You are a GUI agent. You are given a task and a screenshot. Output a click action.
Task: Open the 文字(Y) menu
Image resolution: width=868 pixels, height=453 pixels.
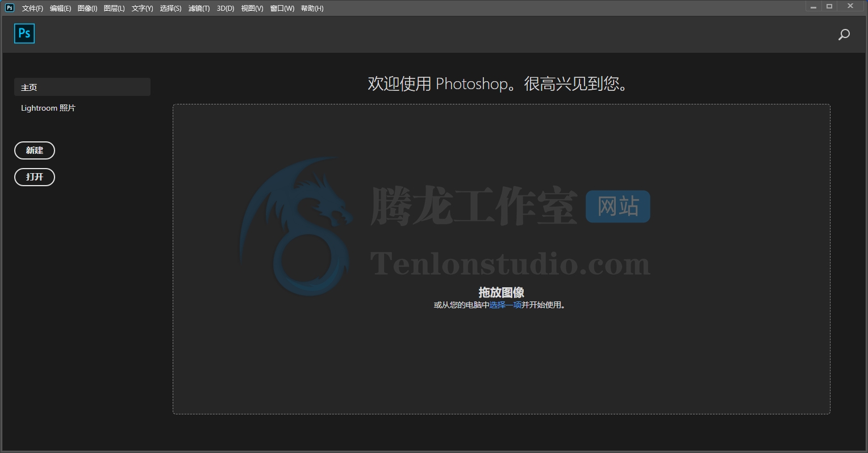142,9
